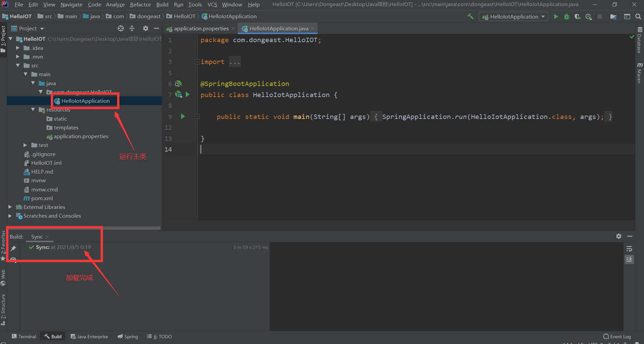Image resolution: width=644 pixels, height=344 pixels.
Task: Expand the test folder
Action: [25, 145]
